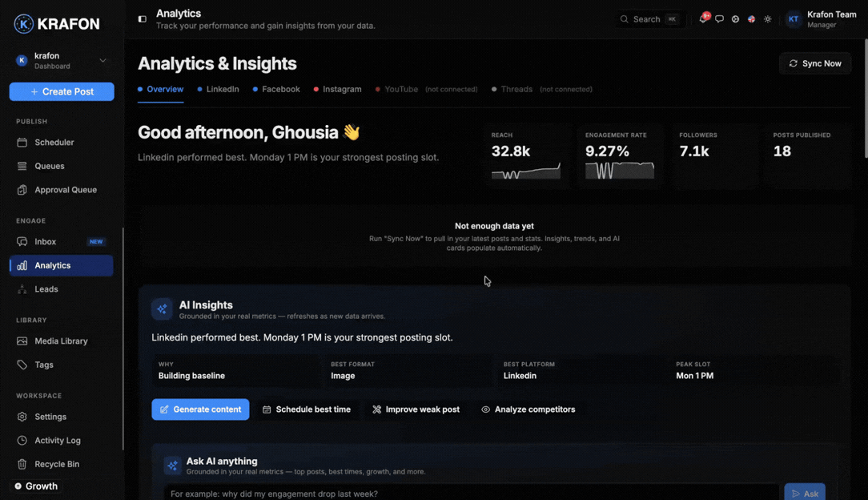
Task: Open the notifications bell icon
Action: pos(703,18)
